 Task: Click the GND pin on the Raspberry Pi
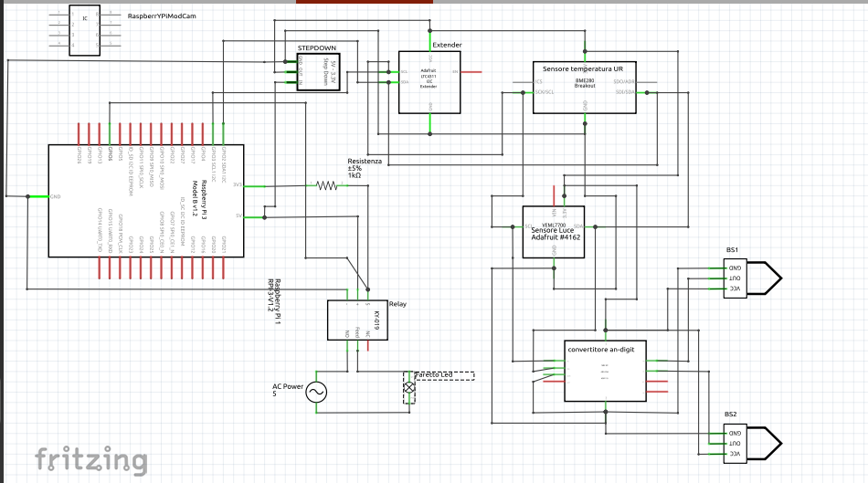(x=38, y=196)
